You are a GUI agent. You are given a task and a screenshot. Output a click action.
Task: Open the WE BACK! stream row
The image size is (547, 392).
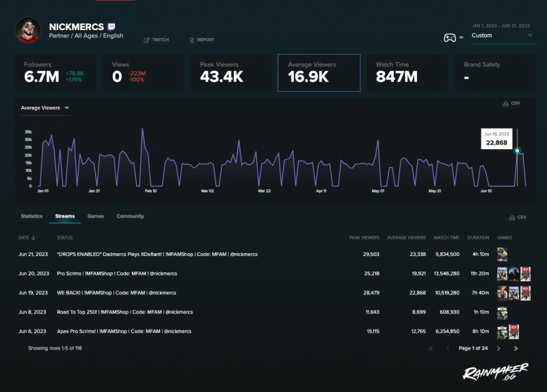pyautogui.click(x=275, y=293)
